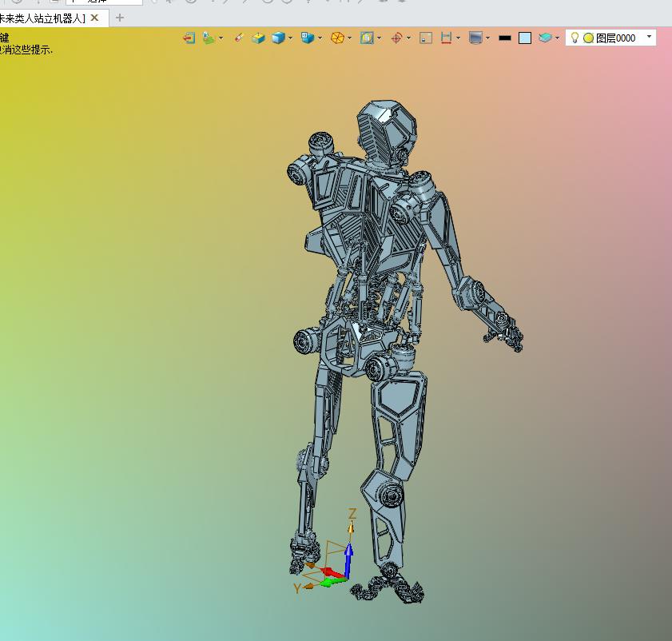Viewport: 672px width, 641px height.
Task: Open the layer manager dropdown arrow
Action: pos(558,38)
